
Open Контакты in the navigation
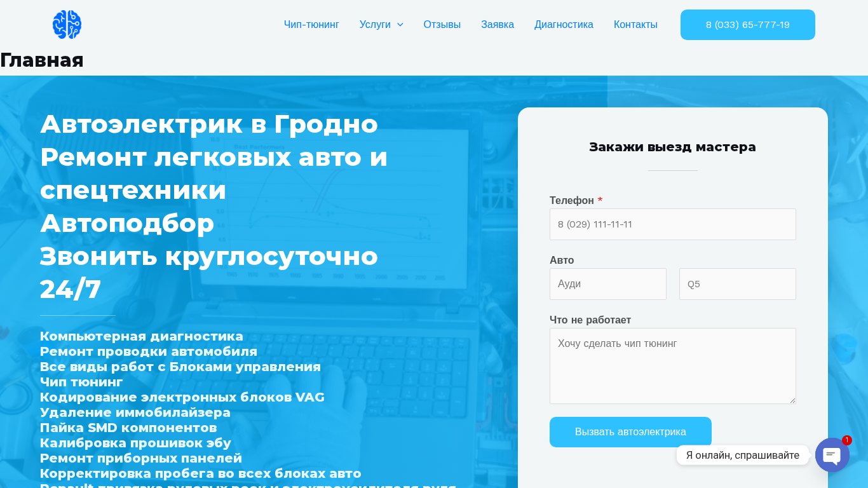click(x=635, y=25)
